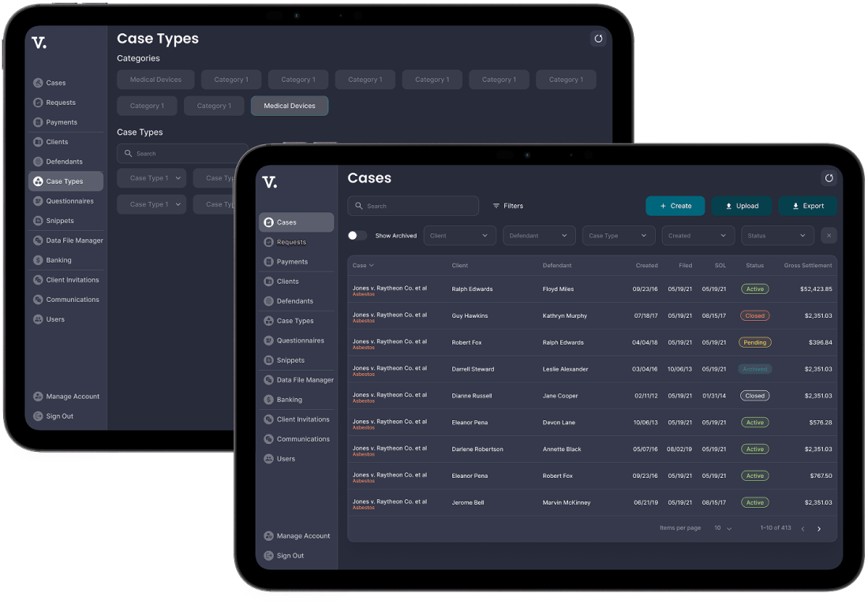Click the next page arrow in pagination
Image resolution: width=868 pixels, height=604 pixels.
pyautogui.click(x=819, y=528)
